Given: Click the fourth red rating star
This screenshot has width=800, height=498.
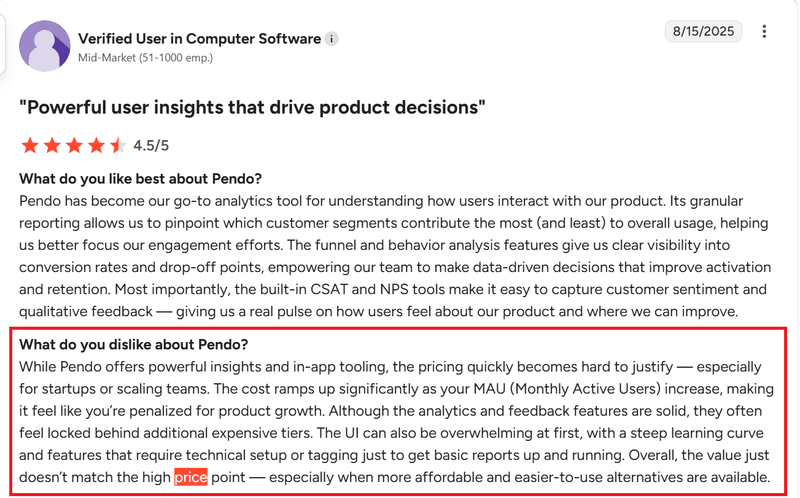Looking at the screenshot, I should click(x=95, y=146).
